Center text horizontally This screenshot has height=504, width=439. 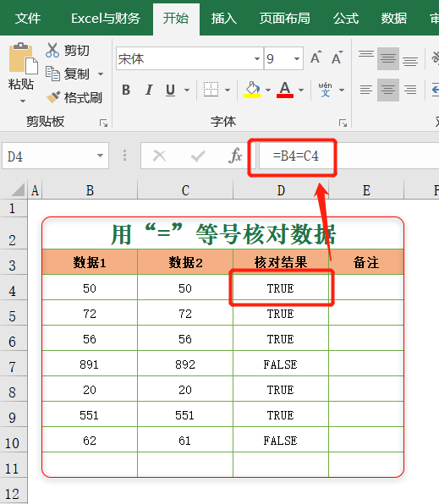coord(388,90)
